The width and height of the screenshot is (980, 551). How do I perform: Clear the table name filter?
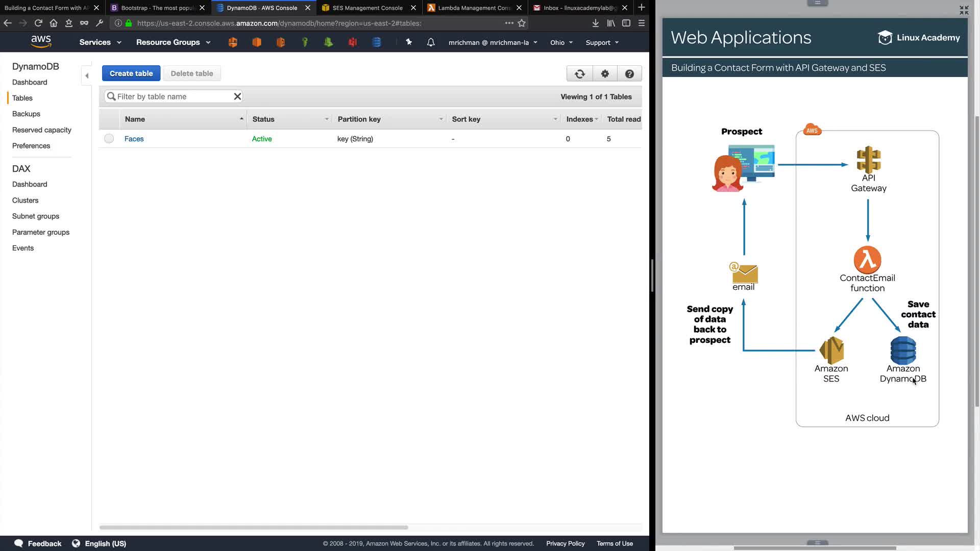[237, 96]
